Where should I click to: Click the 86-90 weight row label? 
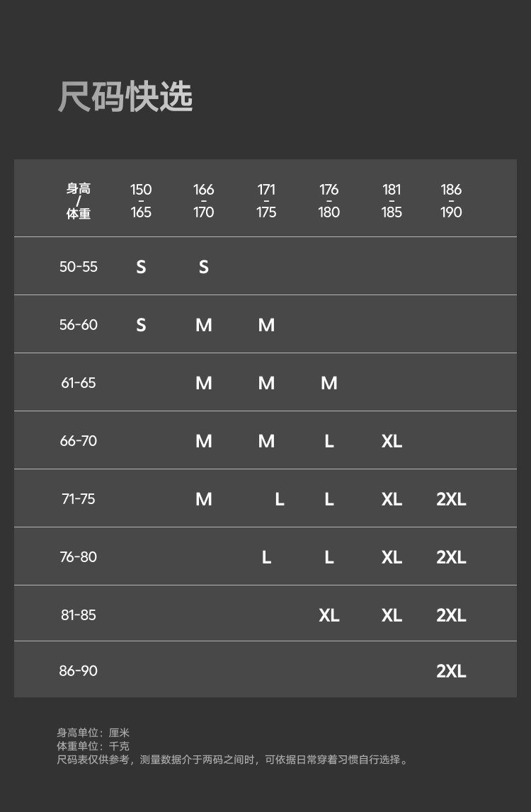[x=79, y=670]
